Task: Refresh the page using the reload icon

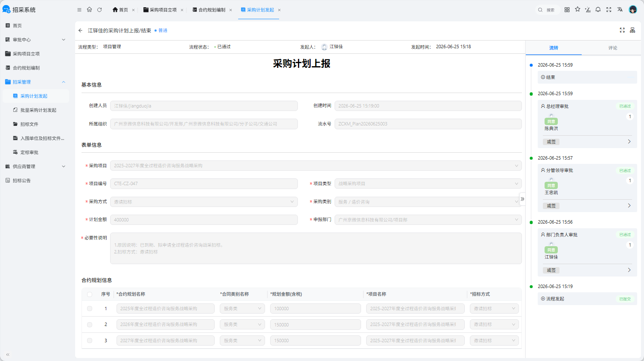Action: (99, 10)
